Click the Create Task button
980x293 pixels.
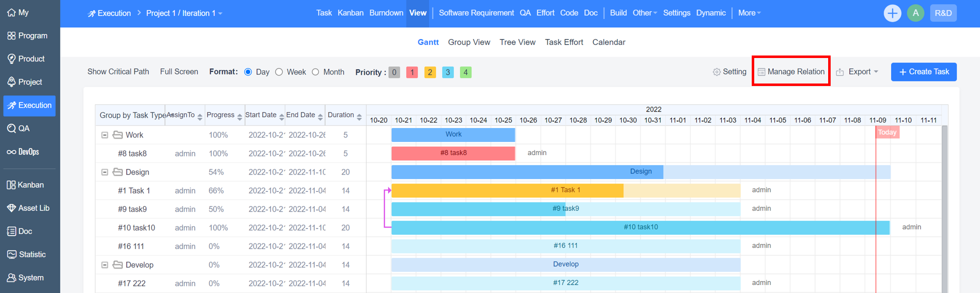tap(924, 72)
